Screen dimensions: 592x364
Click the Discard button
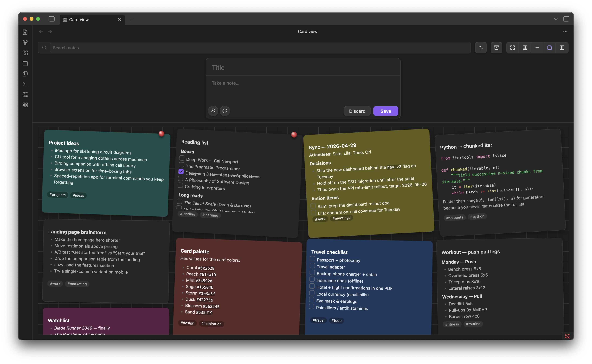357,111
